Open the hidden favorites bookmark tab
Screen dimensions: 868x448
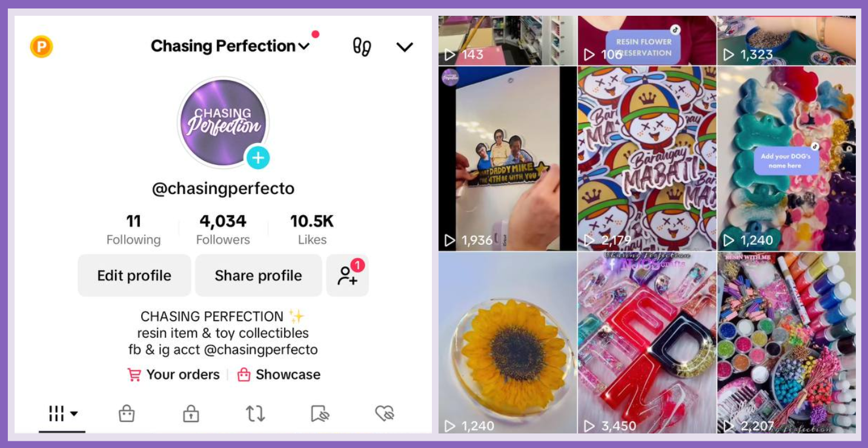pyautogui.click(x=320, y=413)
